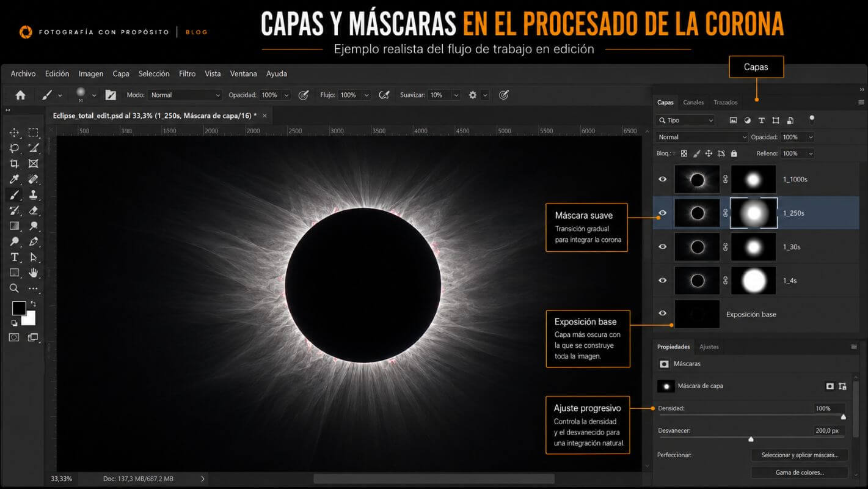Select the Type tool
The width and height of the screenshot is (868, 489).
pos(14,257)
